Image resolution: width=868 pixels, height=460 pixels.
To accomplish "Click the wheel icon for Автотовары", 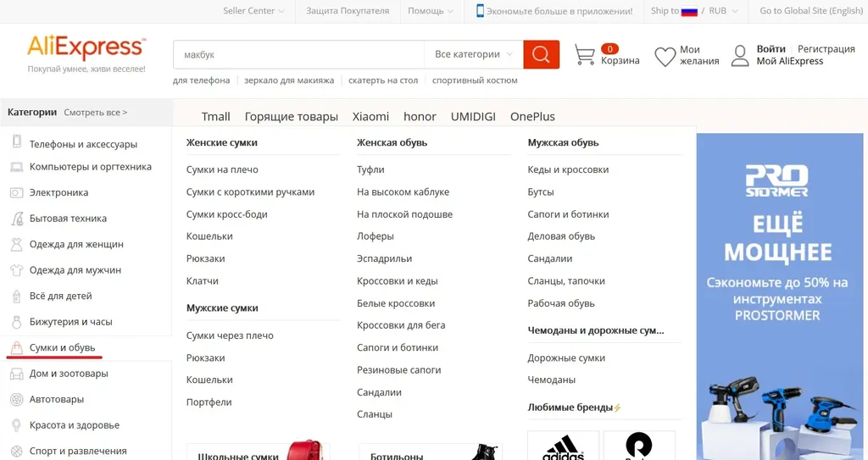I will (x=17, y=399).
